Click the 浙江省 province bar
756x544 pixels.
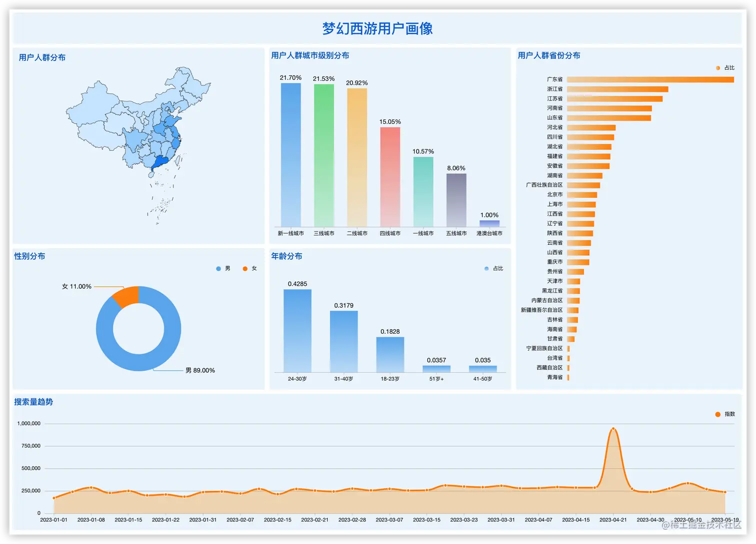[x=617, y=89]
